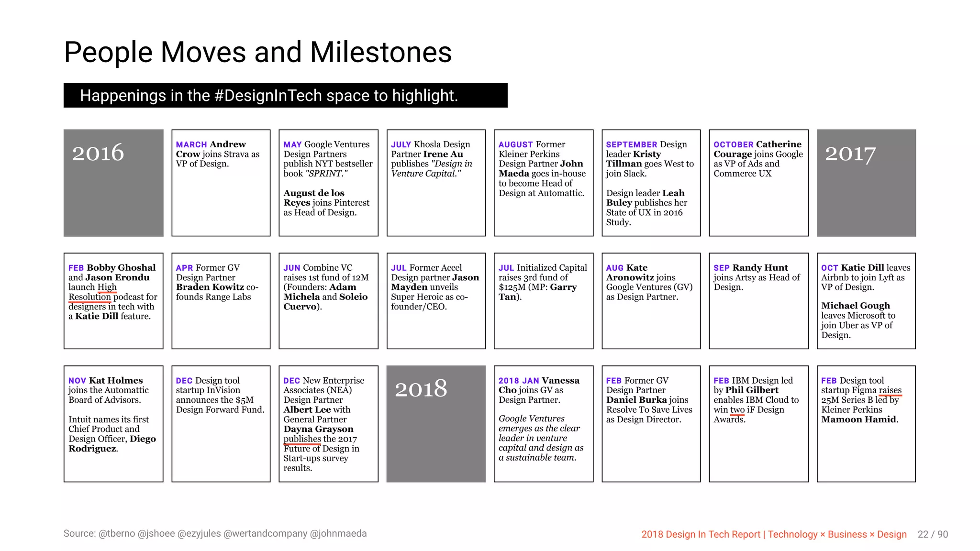The image size is (980, 551).
Task: Click the OCTOBER Catherine Courage card
Action: tap(758, 183)
